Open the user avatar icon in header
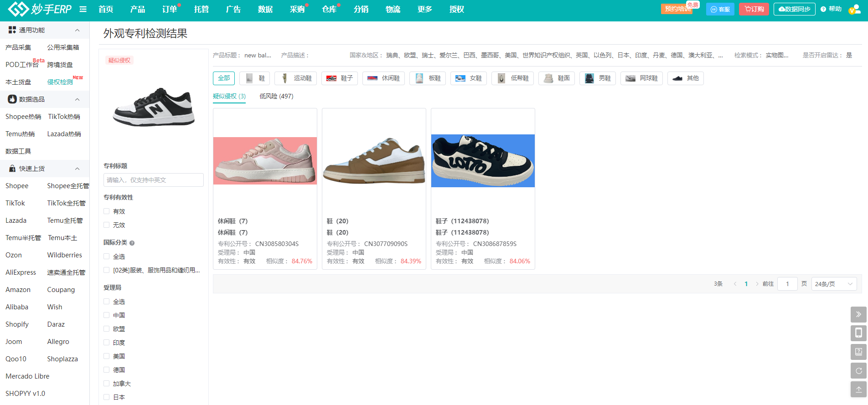The height and width of the screenshot is (405, 868). tap(854, 9)
